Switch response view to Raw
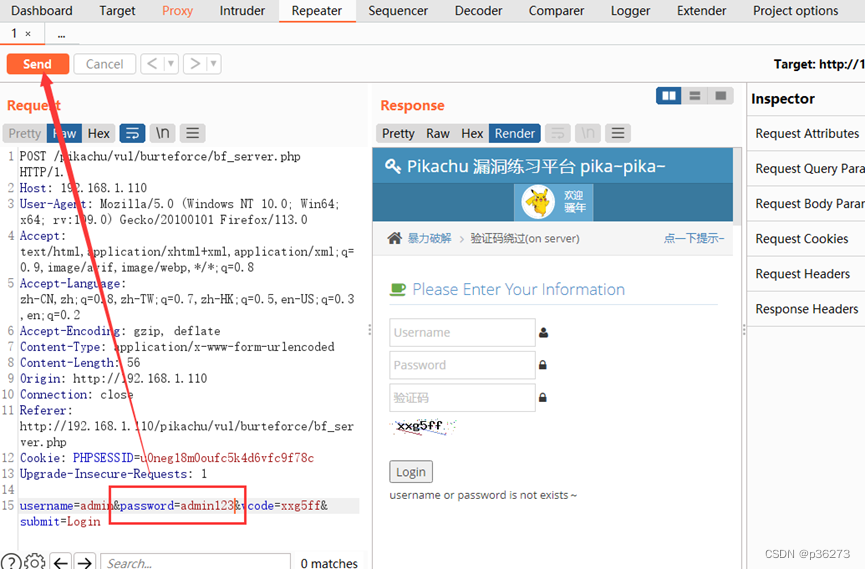 coord(438,134)
